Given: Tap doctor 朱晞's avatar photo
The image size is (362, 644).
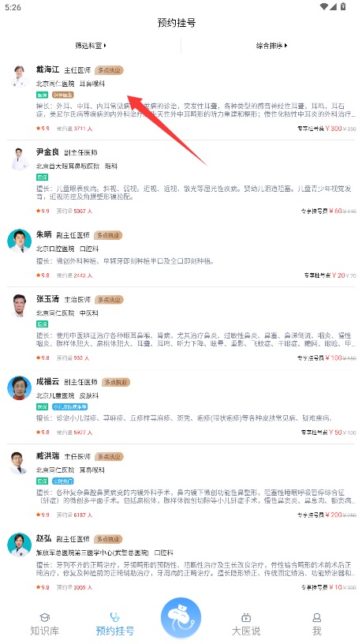Looking at the screenshot, I should [19, 241].
